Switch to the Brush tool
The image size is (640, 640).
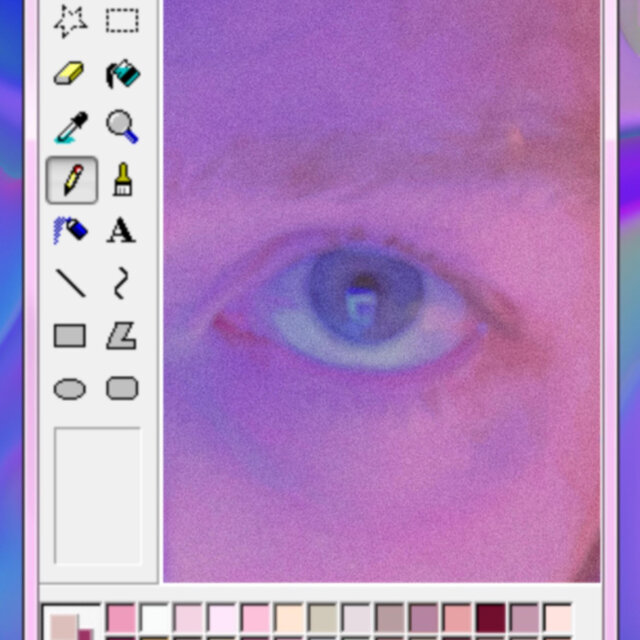[122, 180]
